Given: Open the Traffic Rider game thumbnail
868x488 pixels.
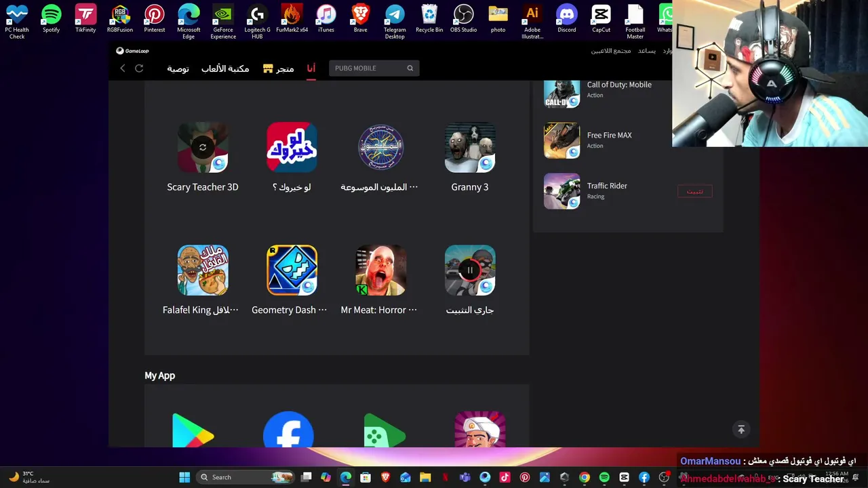Looking at the screenshot, I should coord(561,191).
